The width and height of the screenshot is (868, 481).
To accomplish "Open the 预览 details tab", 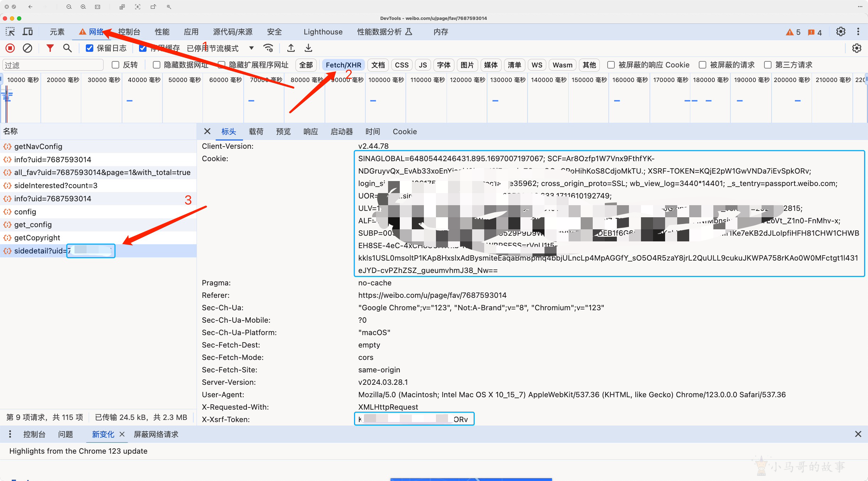I will coord(283,132).
